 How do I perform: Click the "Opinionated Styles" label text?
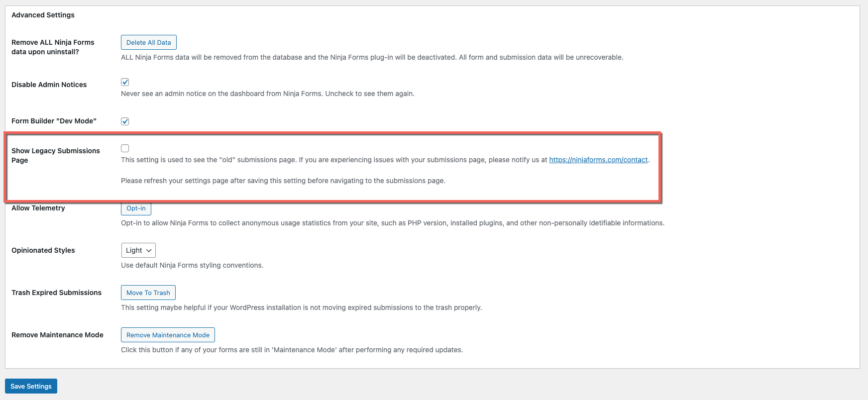click(x=43, y=250)
